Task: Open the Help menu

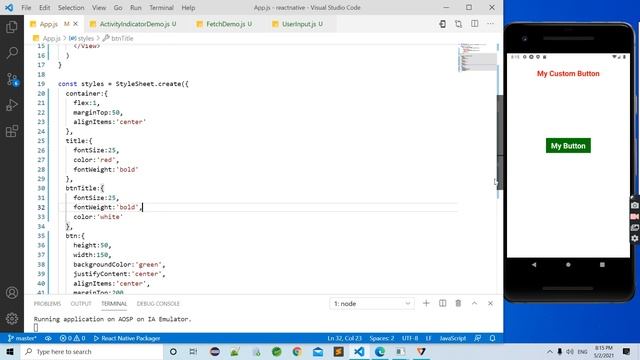Action: (x=188, y=7)
